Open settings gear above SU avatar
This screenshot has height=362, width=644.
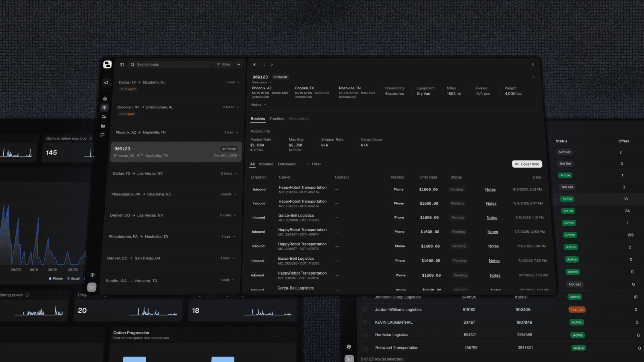click(93, 275)
